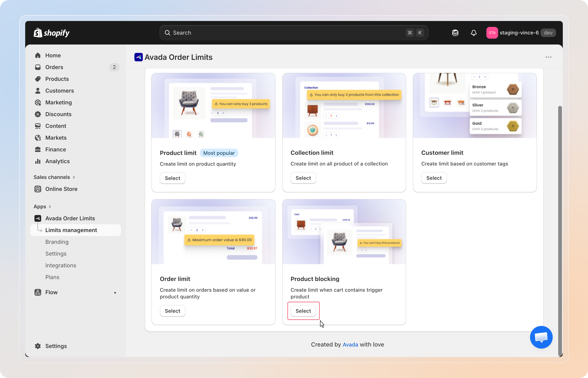Click the Order limit preview image

point(213,232)
